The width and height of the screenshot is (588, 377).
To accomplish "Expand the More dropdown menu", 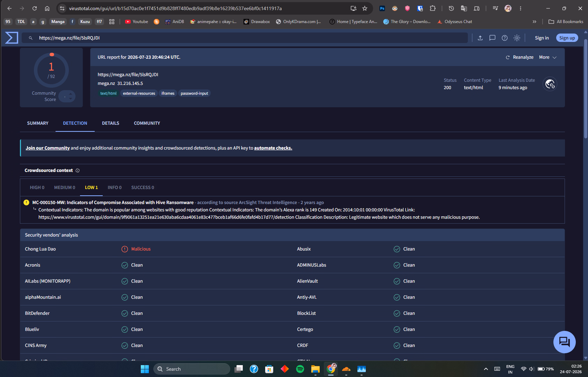I will [x=547, y=57].
